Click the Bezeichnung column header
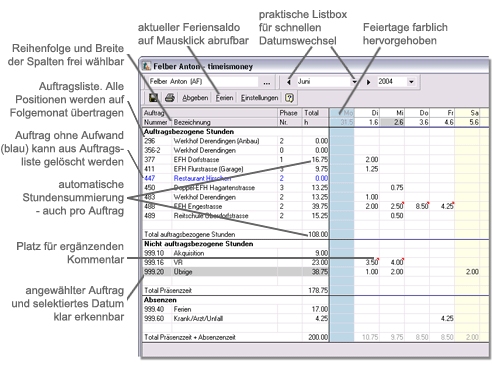492x365 pixels. 192,122
